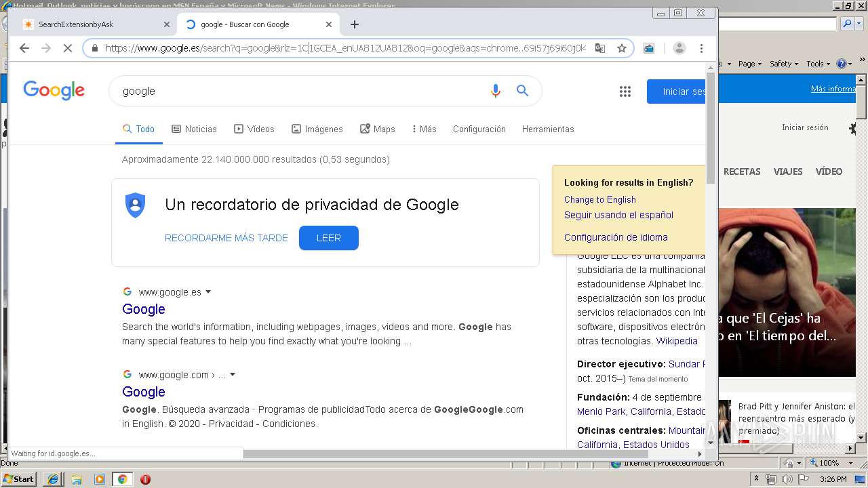Open the Chrome profile avatar
The height and width of the screenshot is (488, 868).
coord(679,48)
